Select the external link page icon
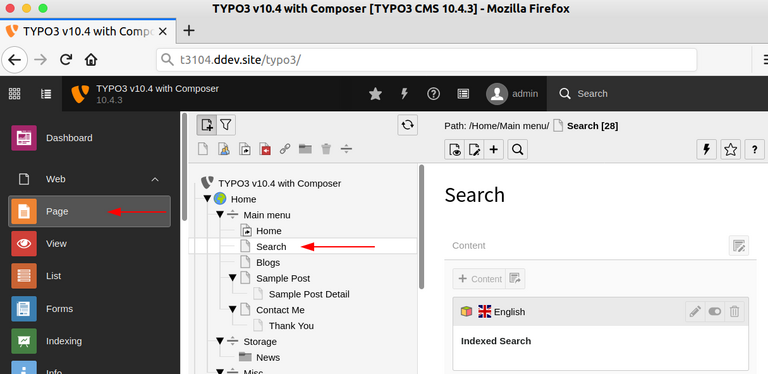Viewport: 768px width, 374px height. pos(285,149)
